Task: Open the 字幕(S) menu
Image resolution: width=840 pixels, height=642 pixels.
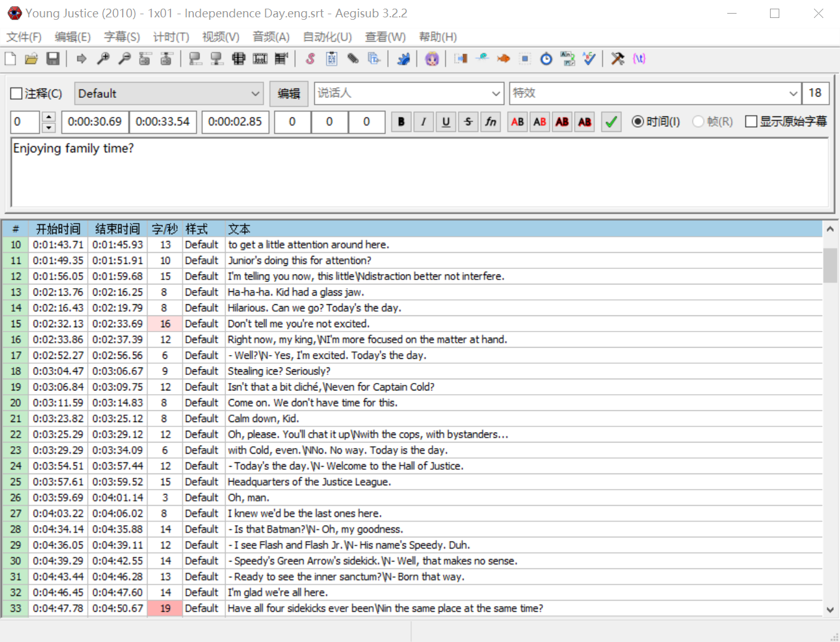Action: pyautogui.click(x=122, y=37)
